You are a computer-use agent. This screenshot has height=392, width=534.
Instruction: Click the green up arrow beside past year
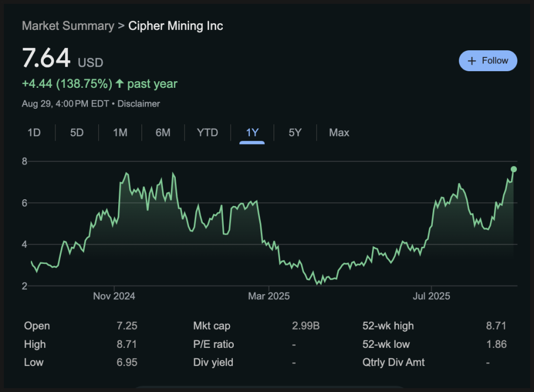[119, 83]
